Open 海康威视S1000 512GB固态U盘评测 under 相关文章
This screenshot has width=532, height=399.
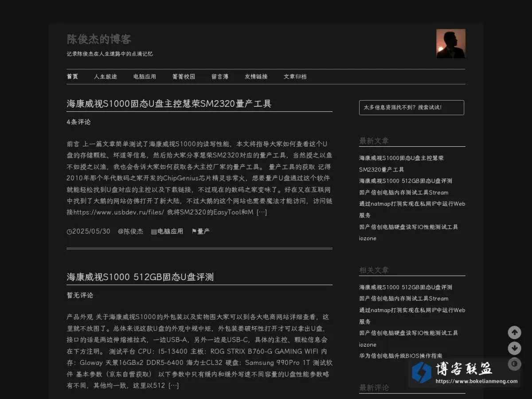[406, 287]
